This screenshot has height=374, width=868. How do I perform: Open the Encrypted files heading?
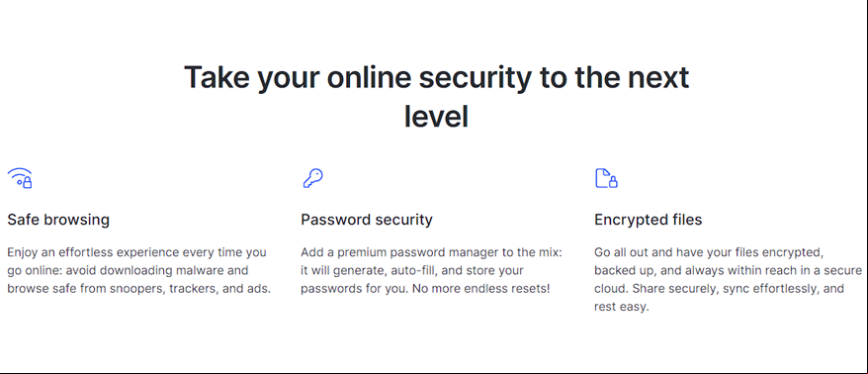[x=649, y=220]
